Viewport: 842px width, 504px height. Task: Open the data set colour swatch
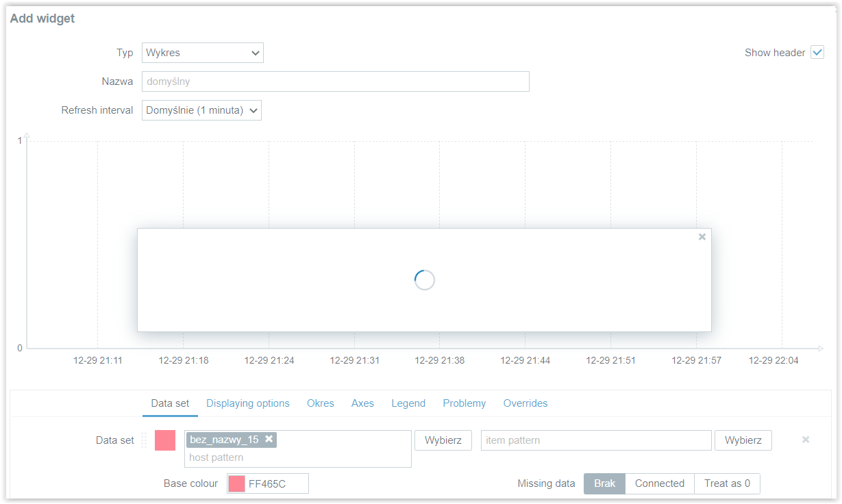point(165,440)
